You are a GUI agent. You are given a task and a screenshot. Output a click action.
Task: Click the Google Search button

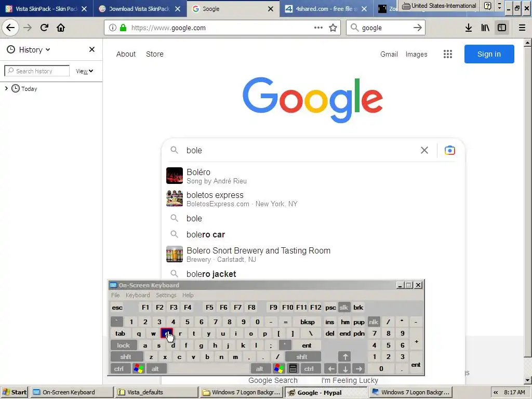click(x=273, y=380)
